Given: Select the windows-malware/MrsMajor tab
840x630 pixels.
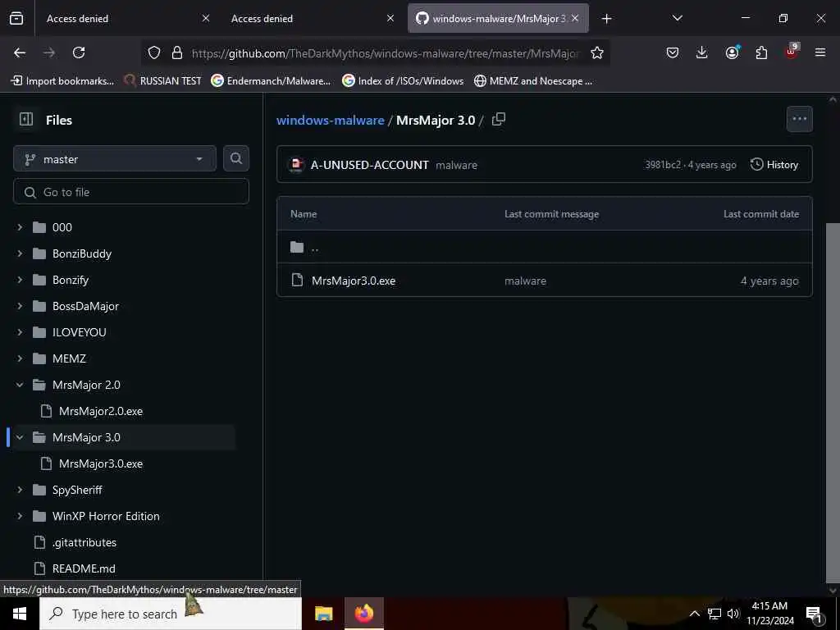Looking at the screenshot, I should 498,18.
